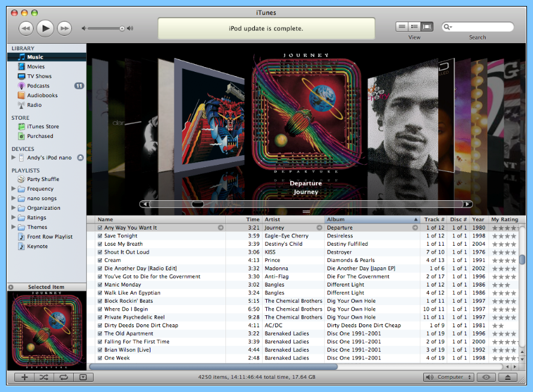Turn on shuffle playback
The width and height of the screenshot is (533, 392).
click(x=44, y=377)
